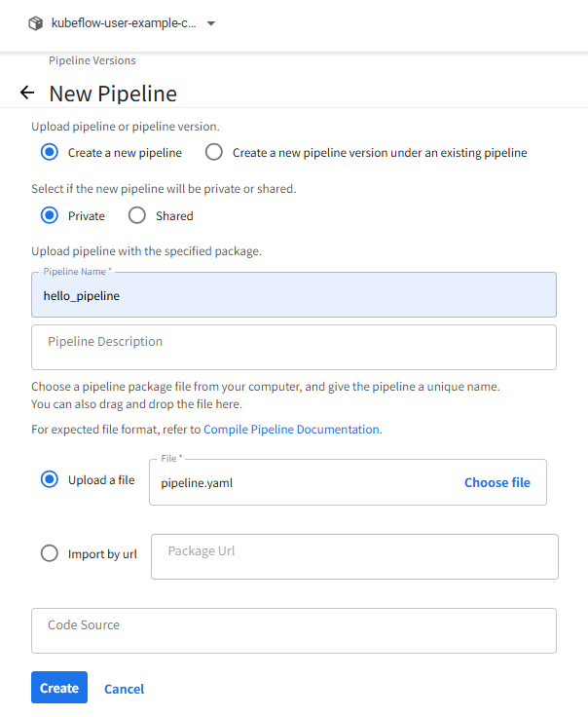Viewport: 588px width, 717px height.
Task: Go back using the arrow beside New Pipeline
Action: (26, 94)
